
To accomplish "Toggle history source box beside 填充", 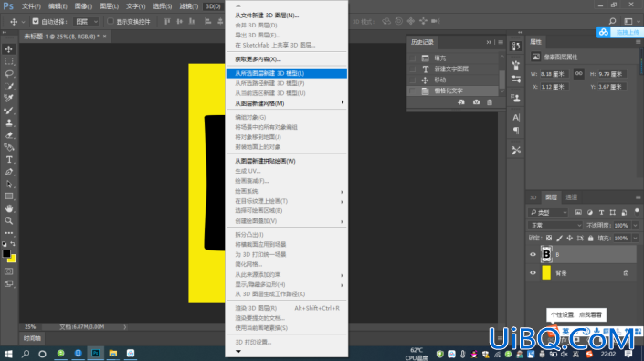I will pyautogui.click(x=412, y=58).
